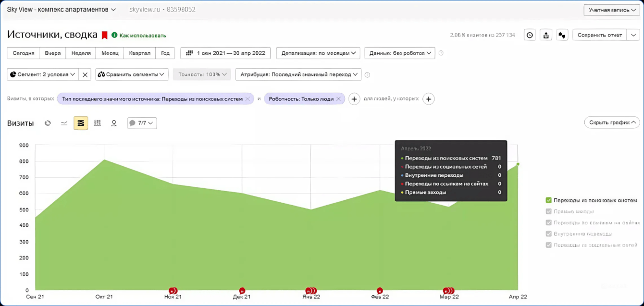The width and height of the screenshot is (644, 306).
Task: Select the stacked area chart icon
Action: pyautogui.click(x=81, y=123)
